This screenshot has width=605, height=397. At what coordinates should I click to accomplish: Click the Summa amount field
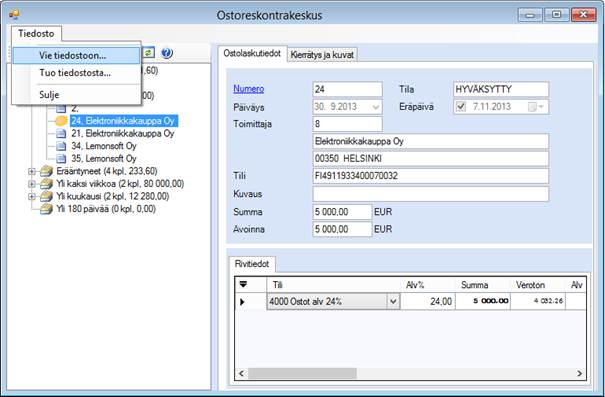tap(342, 212)
